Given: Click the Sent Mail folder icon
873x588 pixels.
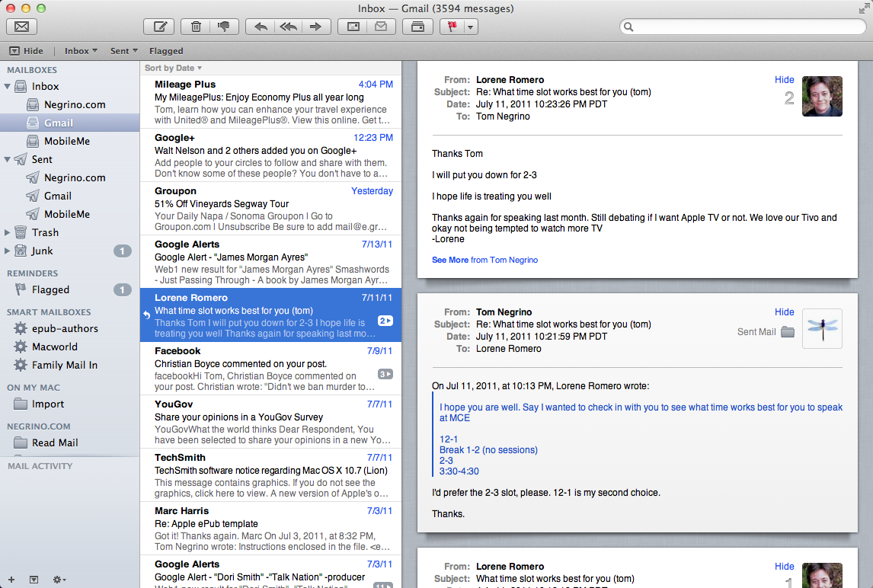Looking at the screenshot, I should tap(788, 332).
